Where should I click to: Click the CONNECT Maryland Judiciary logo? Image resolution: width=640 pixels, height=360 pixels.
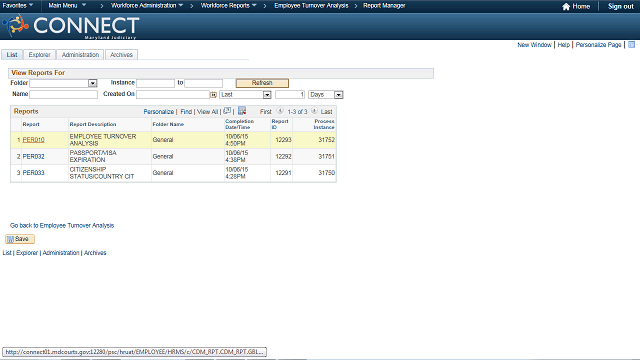[x=70, y=27]
